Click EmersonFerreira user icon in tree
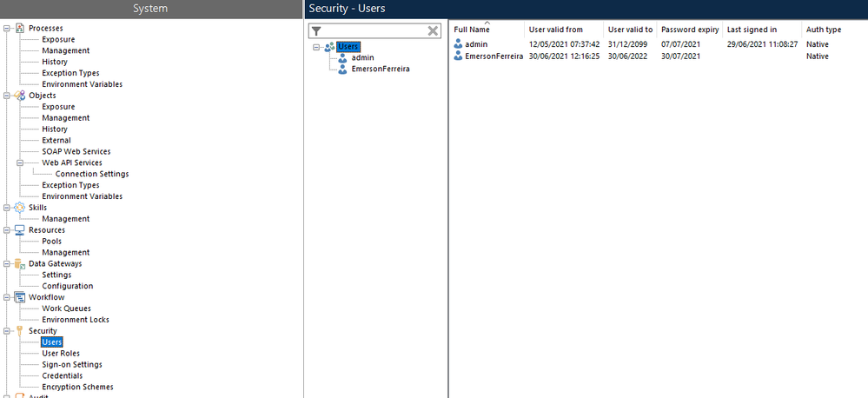This screenshot has width=868, height=398. tap(342, 70)
